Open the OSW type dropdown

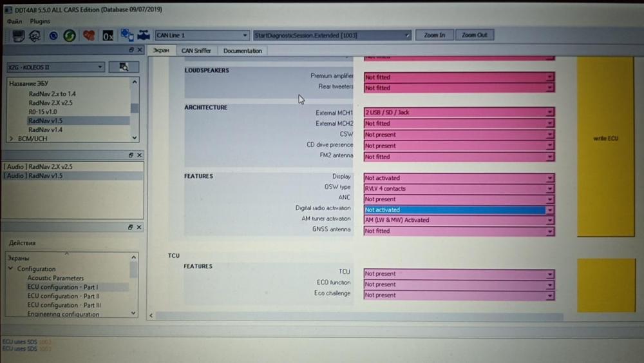coord(459,189)
